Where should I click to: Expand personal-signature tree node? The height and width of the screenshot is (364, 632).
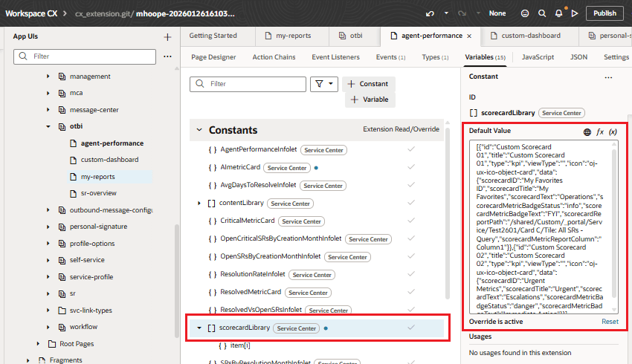48,227
